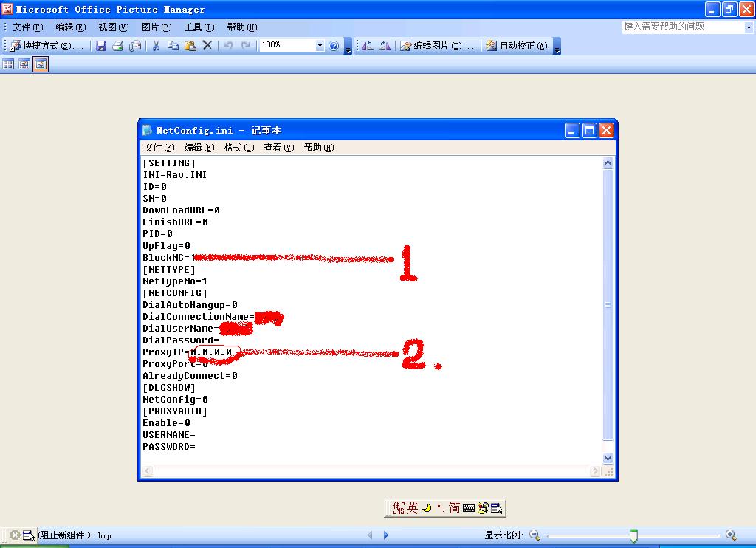756x548 pixels.
Task: Click the IME user-figure icon
Action: (x=483, y=508)
